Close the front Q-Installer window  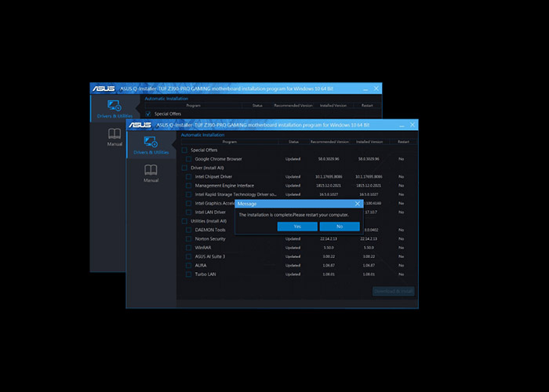point(413,125)
